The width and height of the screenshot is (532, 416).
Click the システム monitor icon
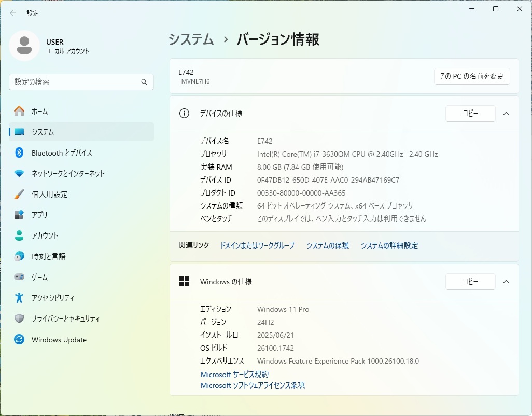pyautogui.click(x=19, y=132)
